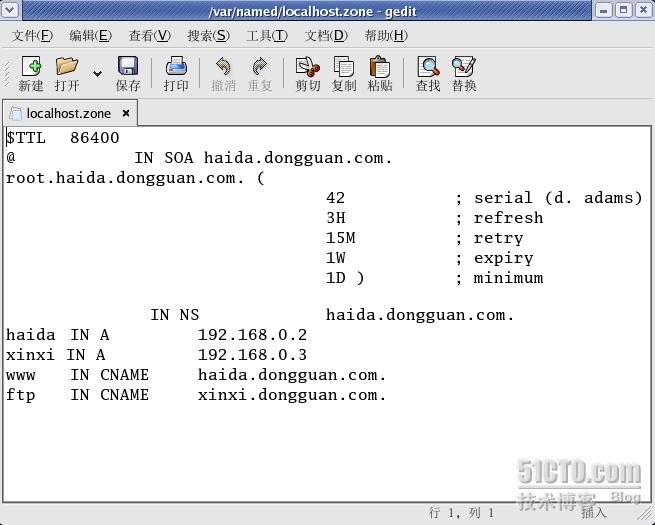
Task: Open the 工具(T) menu
Action: tap(267, 36)
